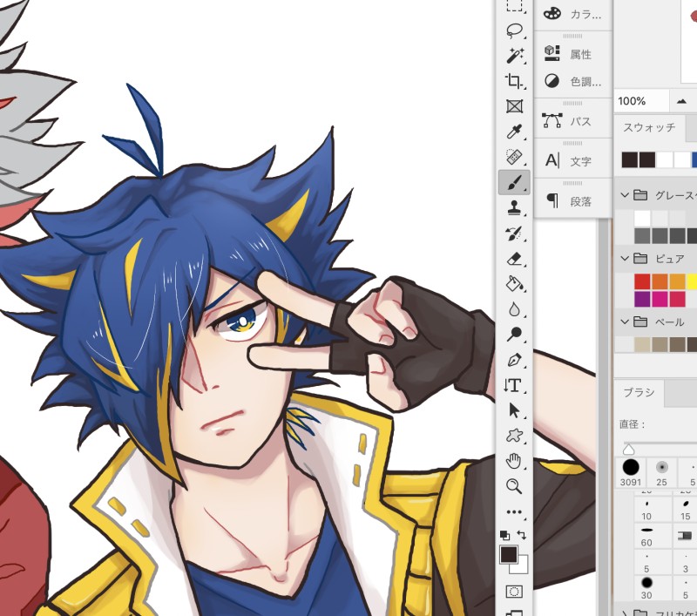Open the カラー (Color) panel
The image size is (697, 616).
(x=572, y=14)
